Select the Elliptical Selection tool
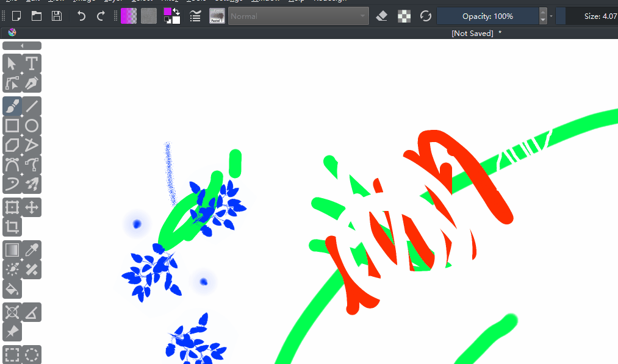This screenshot has height=364, width=618. (32, 354)
